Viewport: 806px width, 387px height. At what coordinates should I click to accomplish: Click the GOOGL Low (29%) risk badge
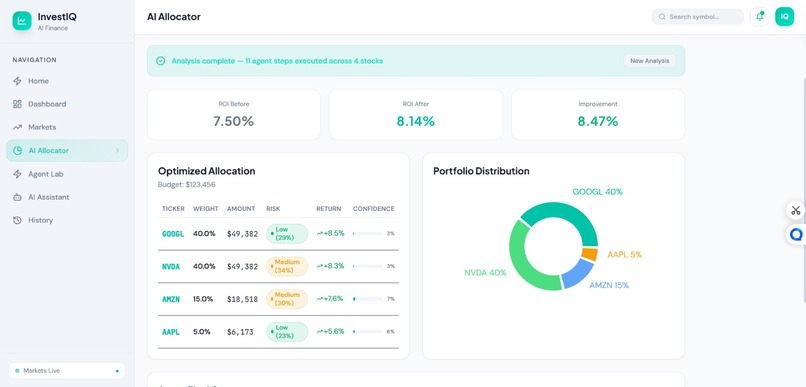(x=287, y=234)
